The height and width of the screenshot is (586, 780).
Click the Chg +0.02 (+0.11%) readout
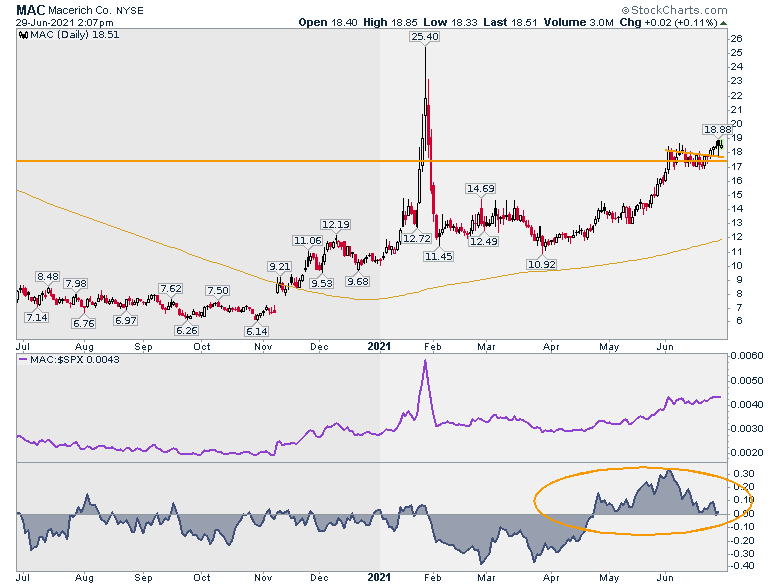coord(669,22)
